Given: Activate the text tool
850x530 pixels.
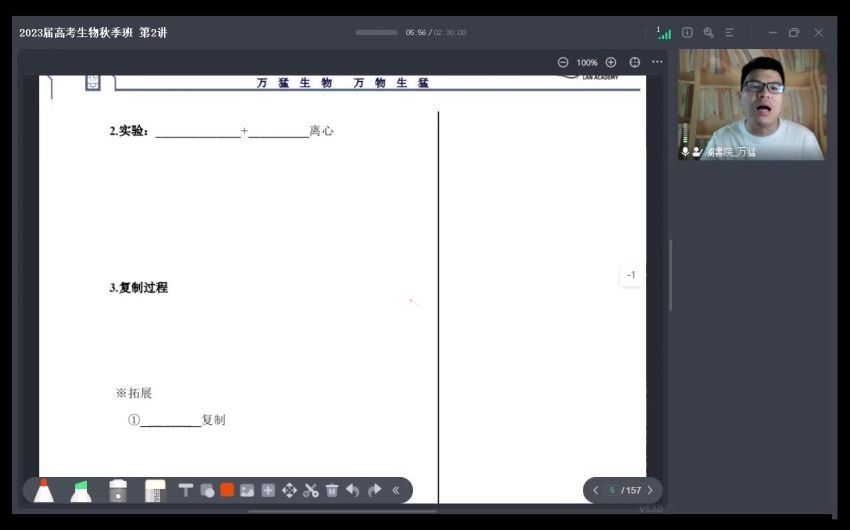Looking at the screenshot, I should [x=186, y=490].
